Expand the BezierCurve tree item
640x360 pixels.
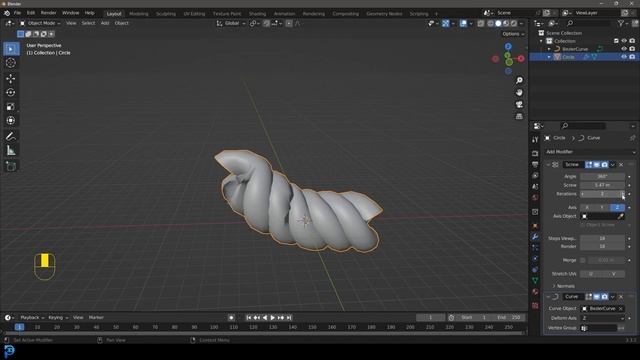pyautogui.click(x=549, y=49)
